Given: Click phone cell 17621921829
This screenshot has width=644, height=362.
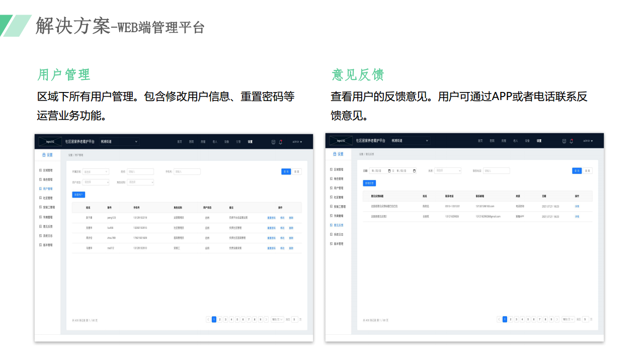Looking at the screenshot, I should click(x=140, y=238).
